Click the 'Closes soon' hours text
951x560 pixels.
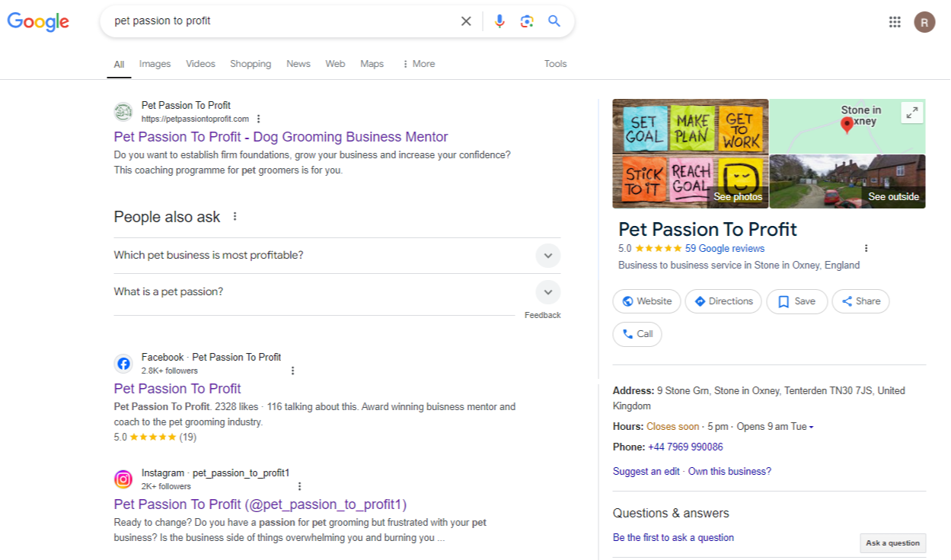(672, 427)
